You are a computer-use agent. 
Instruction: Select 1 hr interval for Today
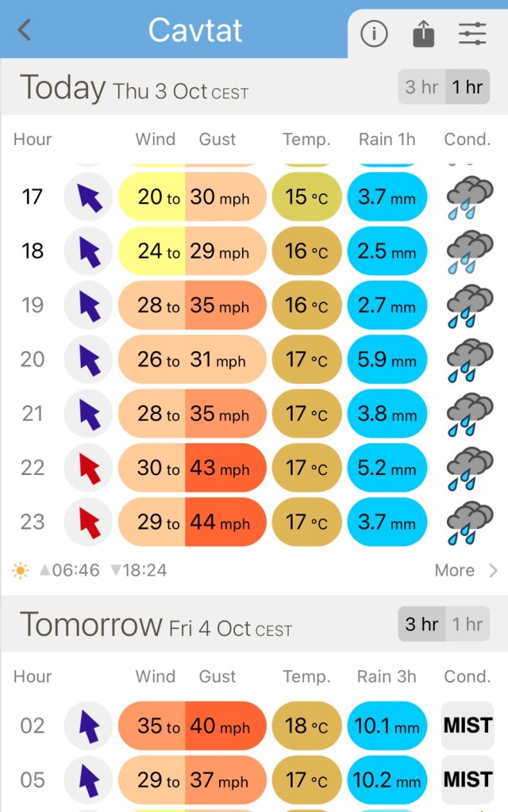click(x=468, y=87)
